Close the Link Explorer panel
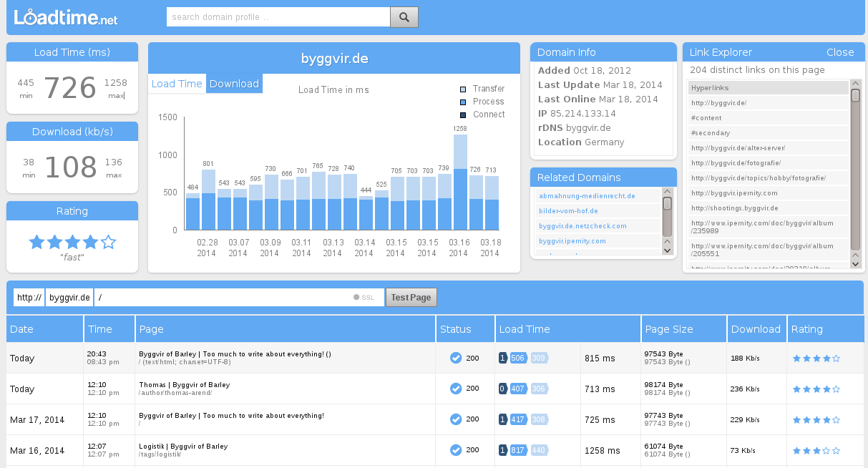This screenshot has width=868, height=468. click(839, 52)
